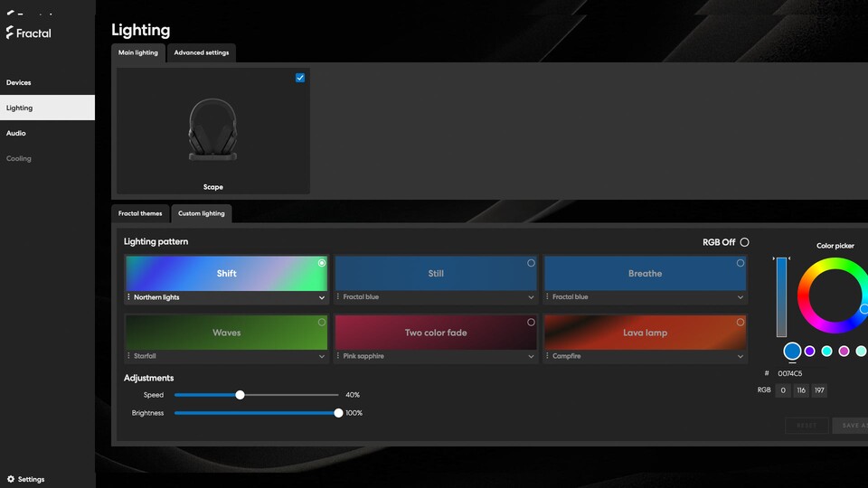Open the Lighting section
Image resolution: width=868 pixels, height=488 pixels.
pyautogui.click(x=47, y=108)
